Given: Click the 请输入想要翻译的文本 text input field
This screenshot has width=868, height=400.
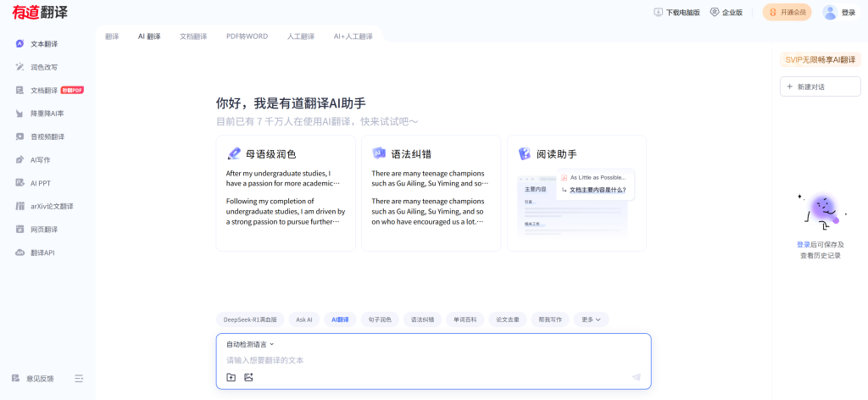Looking at the screenshot, I should click(x=424, y=360).
